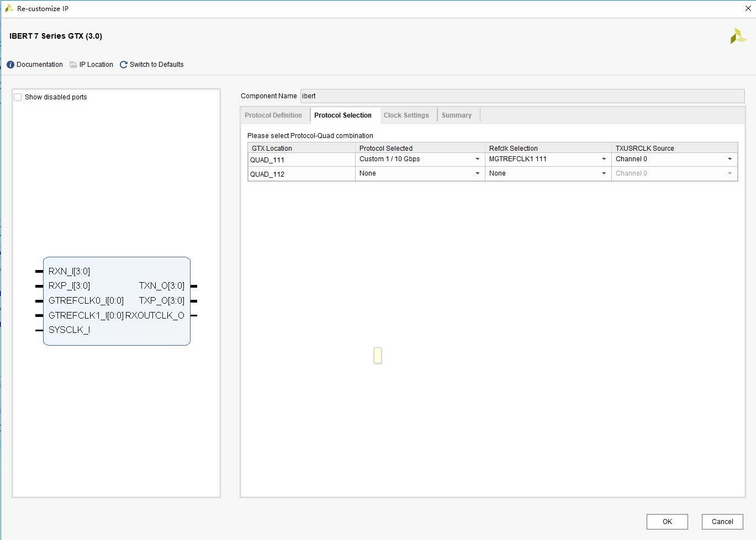Click the TXN_O[3:0] port label
This screenshot has width=756, height=540.
coord(162,285)
